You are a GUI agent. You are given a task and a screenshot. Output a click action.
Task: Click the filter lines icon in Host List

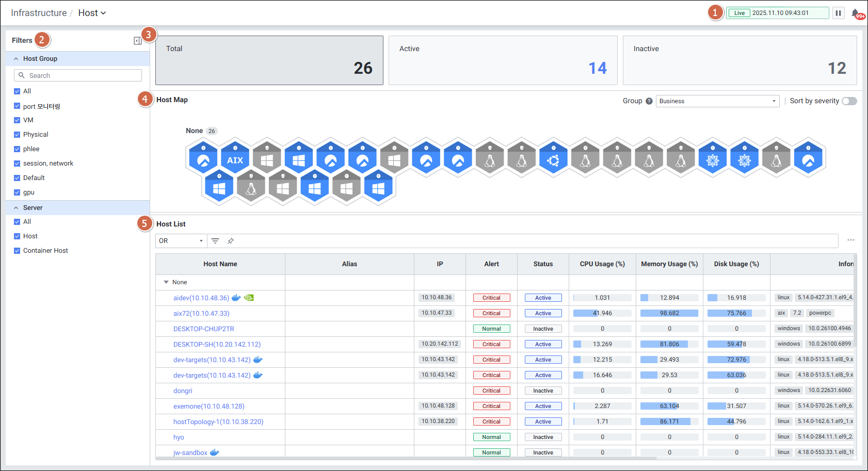click(215, 241)
